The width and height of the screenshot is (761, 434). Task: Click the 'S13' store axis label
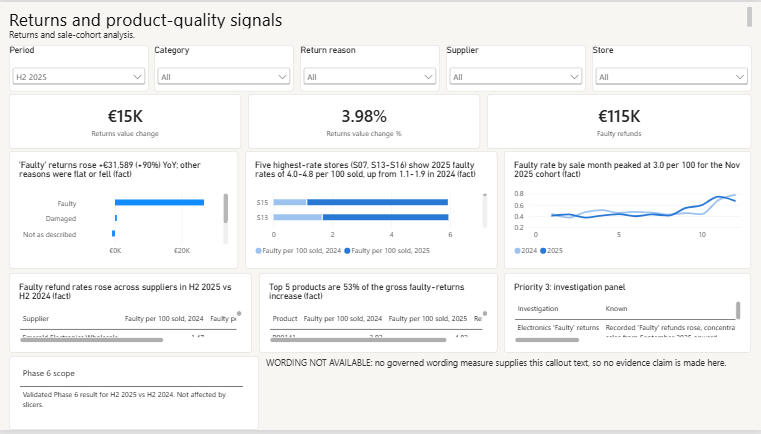click(262, 217)
